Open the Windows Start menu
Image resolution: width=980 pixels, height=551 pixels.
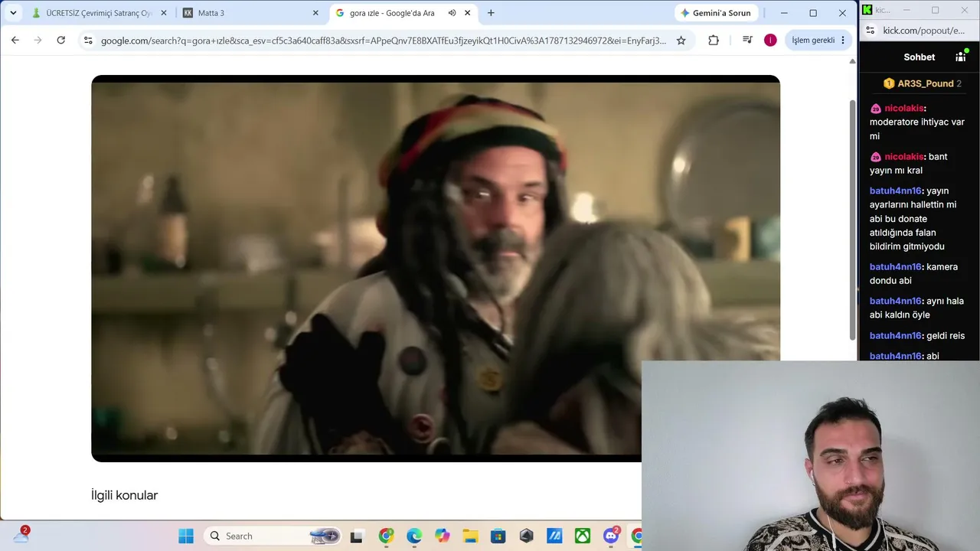(x=186, y=536)
